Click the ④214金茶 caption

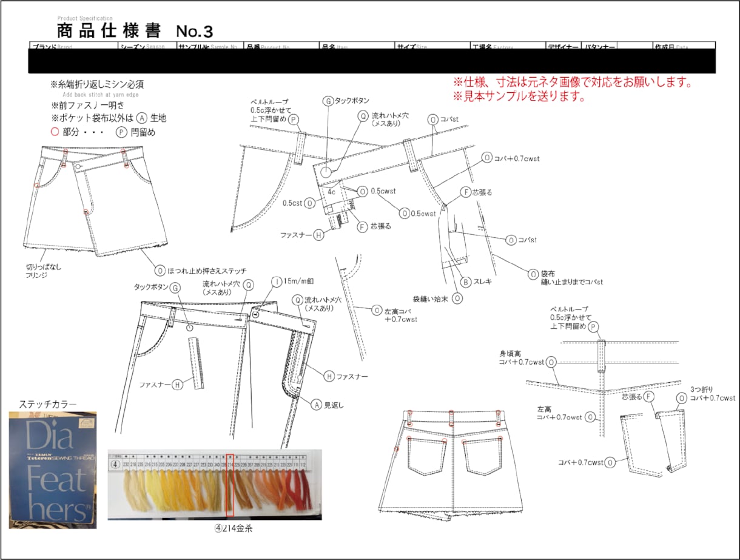(x=233, y=528)
